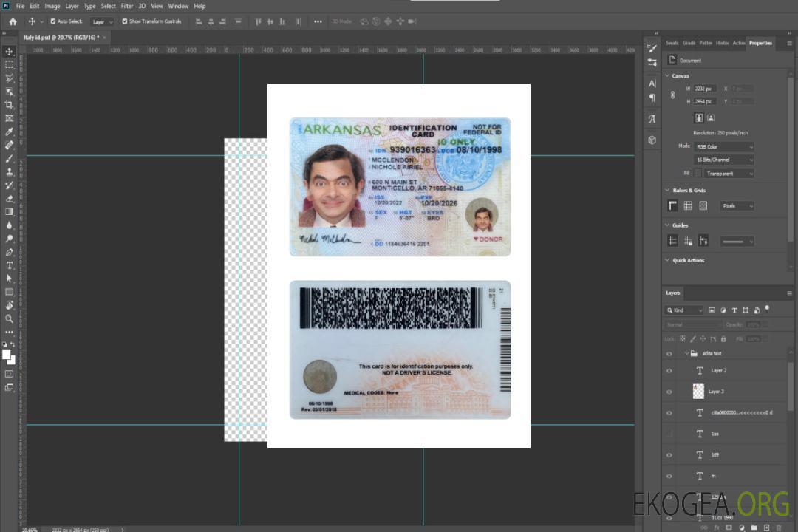Select the Rectangular Marquee tool
This screenshot has height=532, width=798.
10,64
